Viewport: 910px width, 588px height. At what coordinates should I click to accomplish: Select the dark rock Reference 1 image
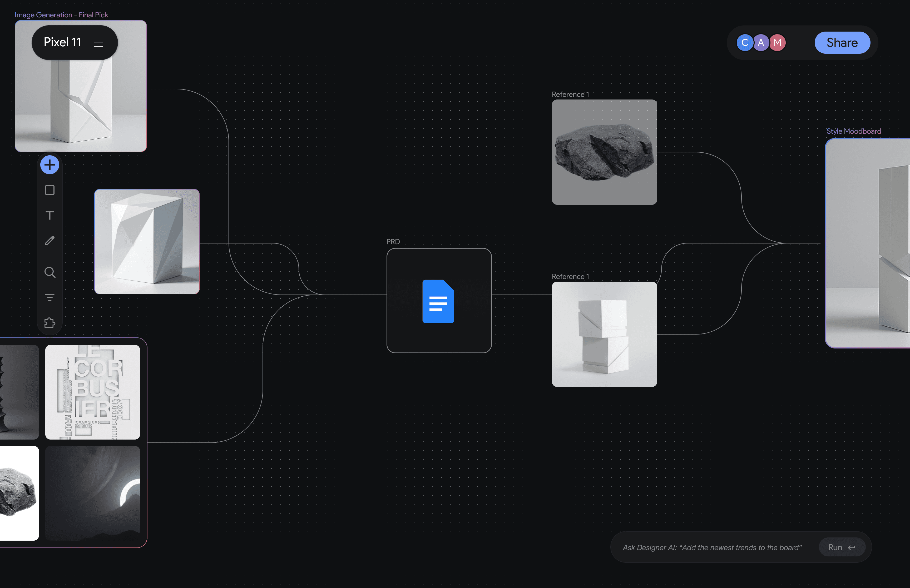point(604,152)
